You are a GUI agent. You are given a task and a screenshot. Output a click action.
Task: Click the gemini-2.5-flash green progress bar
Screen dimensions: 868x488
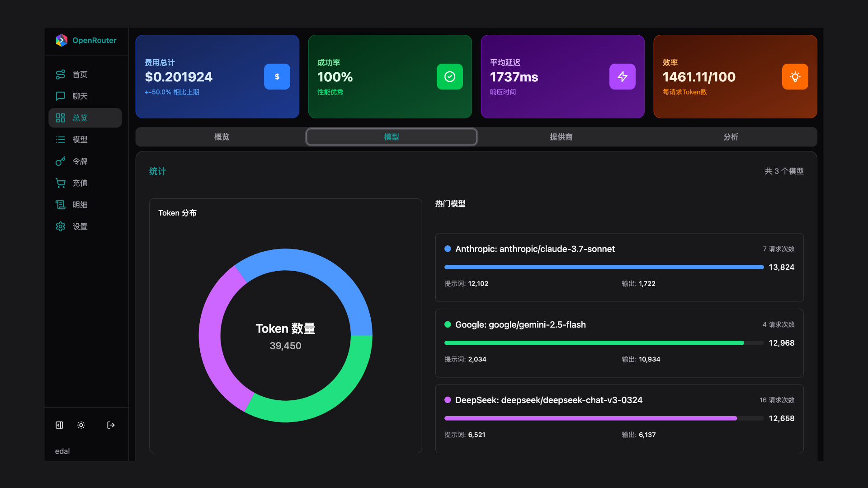594,343
